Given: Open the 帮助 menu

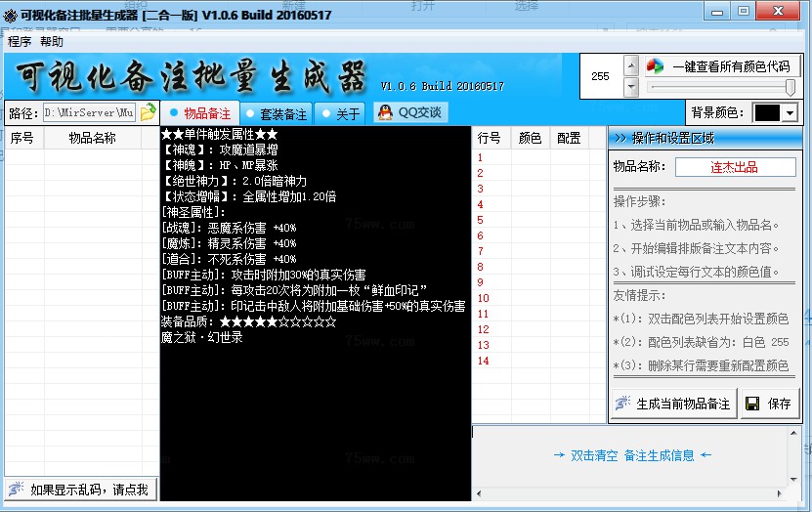Looking at the screenshot, I should pyautogui.click(x=52, y=42).
